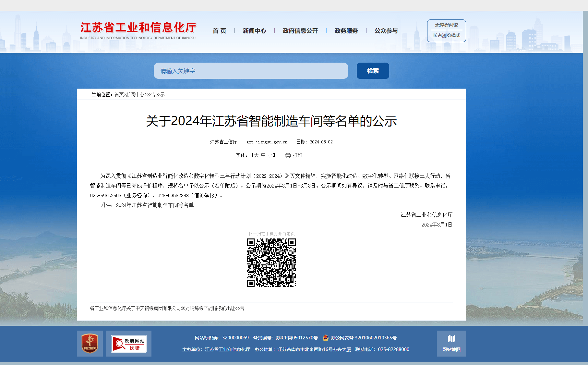Screen dimensions: 588x365
Task: Open the 政府信息公开 menu
Action: [x=300, y=31]
